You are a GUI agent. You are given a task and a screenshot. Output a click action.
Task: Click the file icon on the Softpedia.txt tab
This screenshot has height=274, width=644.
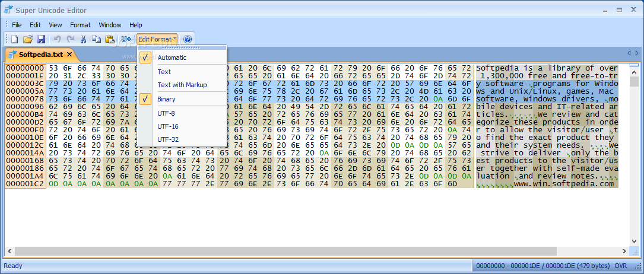coord(12,54)
